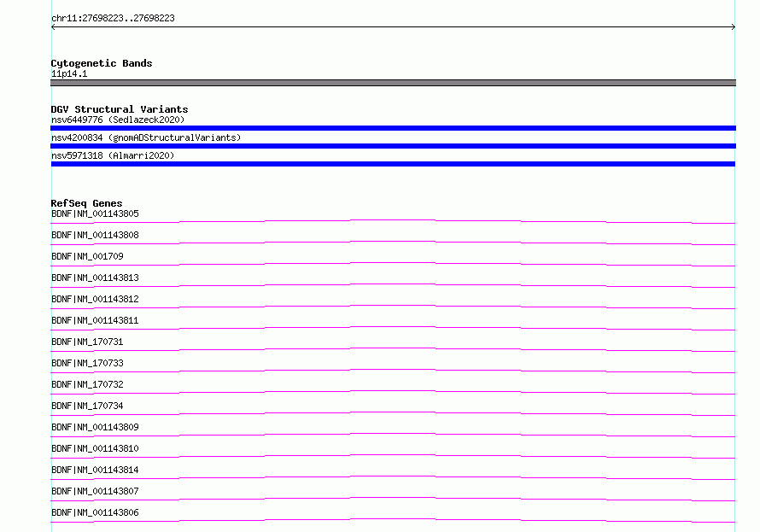Select transcript BDNF|NM_001709
This screenshot has height=532, width=760.
tap(87, 256)
